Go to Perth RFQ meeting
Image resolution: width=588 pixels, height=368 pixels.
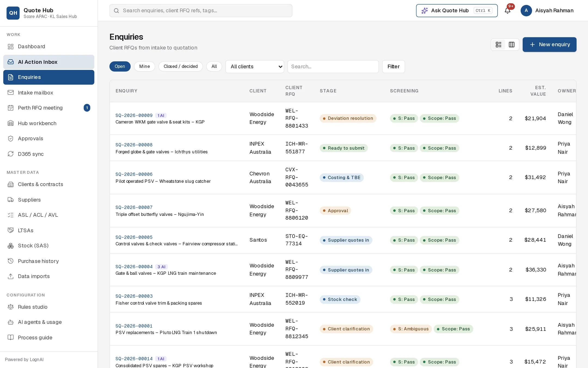49,108
